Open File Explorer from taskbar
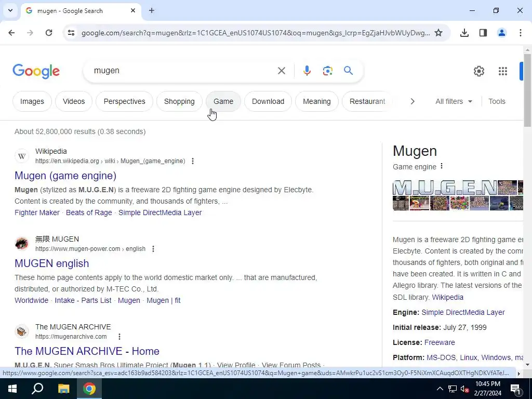Image resolution: width=532 pixels, height=399 pixels. [63, 389]
